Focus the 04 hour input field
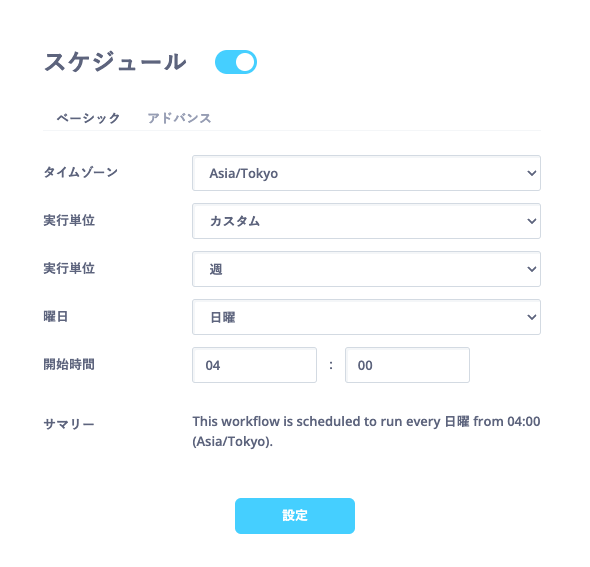The image size is (590, 567). pyautogui.click(x=254, y=365)
